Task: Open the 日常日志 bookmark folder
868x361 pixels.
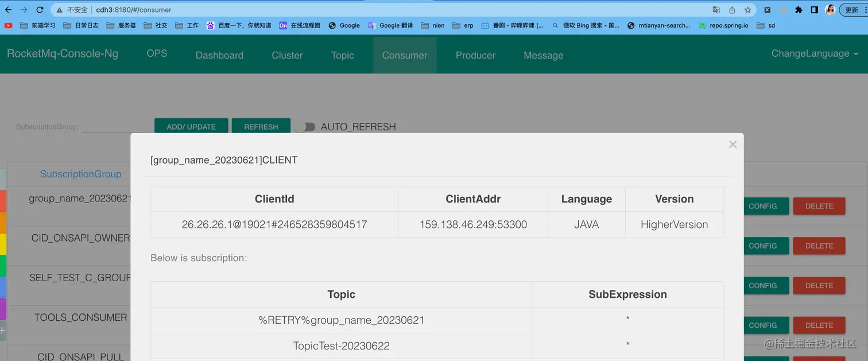Action: [x=81, y=25]
